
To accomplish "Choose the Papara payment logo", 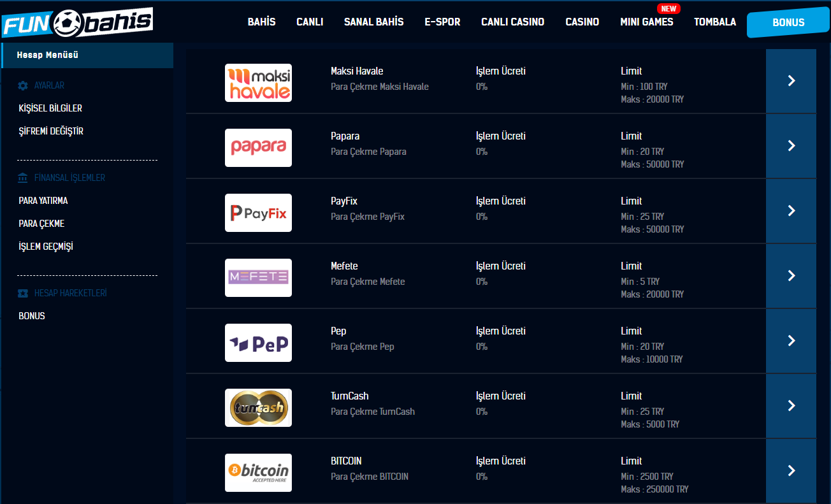I will (258, 148).
